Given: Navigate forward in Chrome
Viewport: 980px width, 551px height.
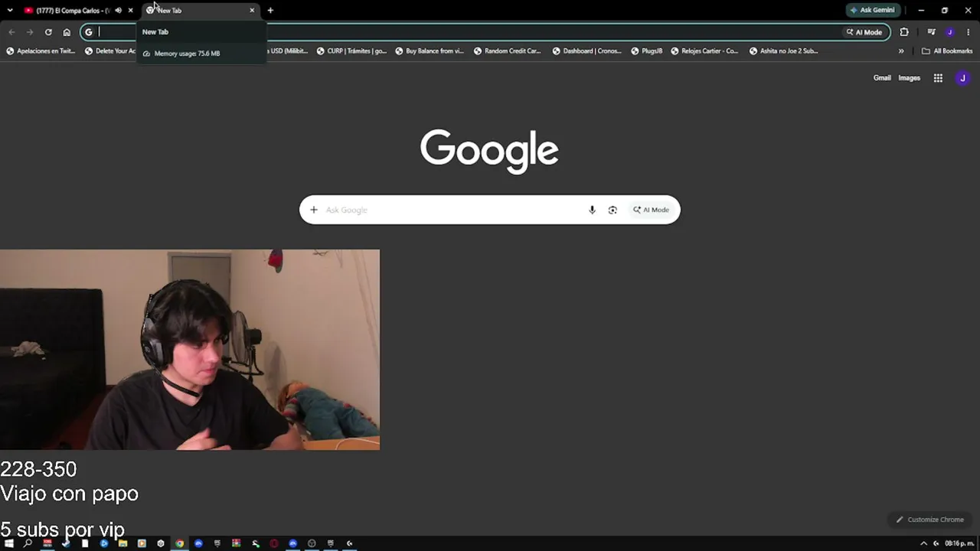Looking at the screenshot, I should click(x=30, y=32).
